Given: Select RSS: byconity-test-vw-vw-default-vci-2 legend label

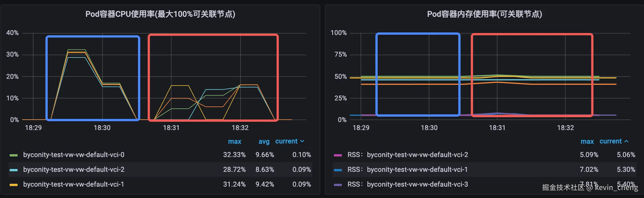Looking at the screenshot, I should coord(407,155).
